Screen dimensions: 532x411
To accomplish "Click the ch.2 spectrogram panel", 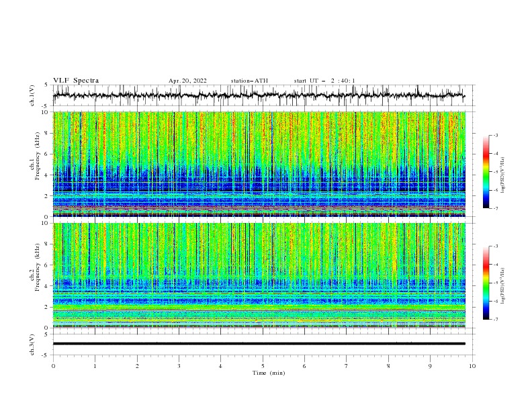I will pos(259,275).
